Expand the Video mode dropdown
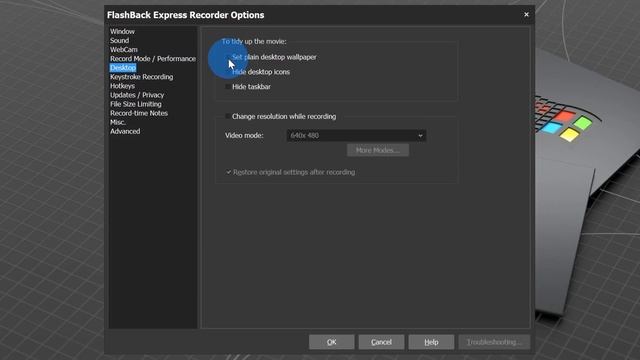This screenshot has height=360, width=640. pos(356,136)
